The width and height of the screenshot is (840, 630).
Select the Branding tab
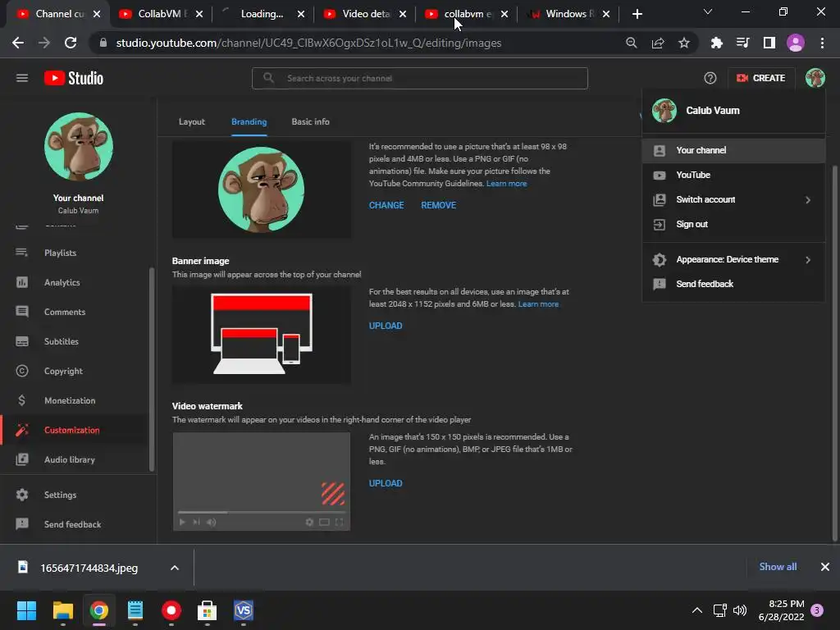coord(249,122)
